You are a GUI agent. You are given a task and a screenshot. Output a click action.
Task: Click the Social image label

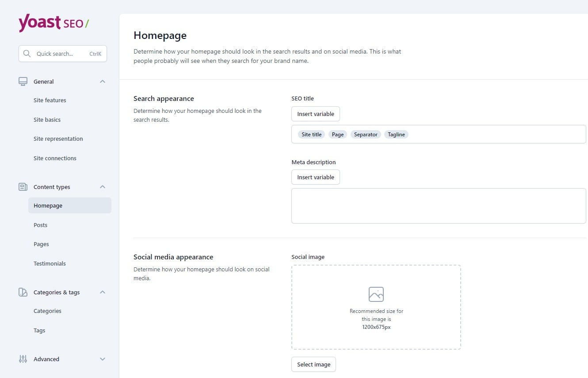[308, 257]
